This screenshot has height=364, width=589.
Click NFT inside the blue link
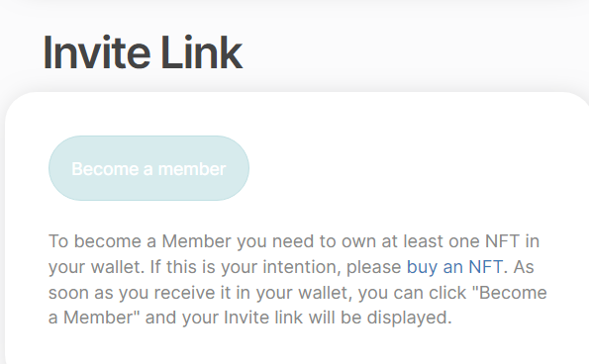click(x=486, y=267)
